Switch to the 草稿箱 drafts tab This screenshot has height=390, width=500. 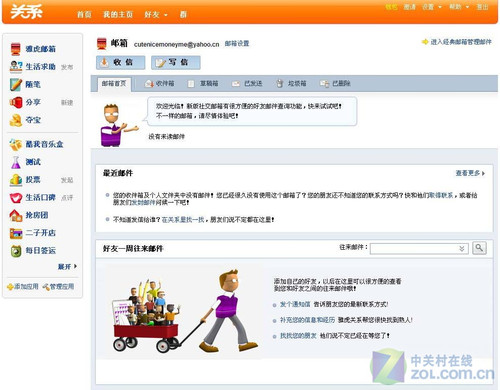[x=203, y=84]
